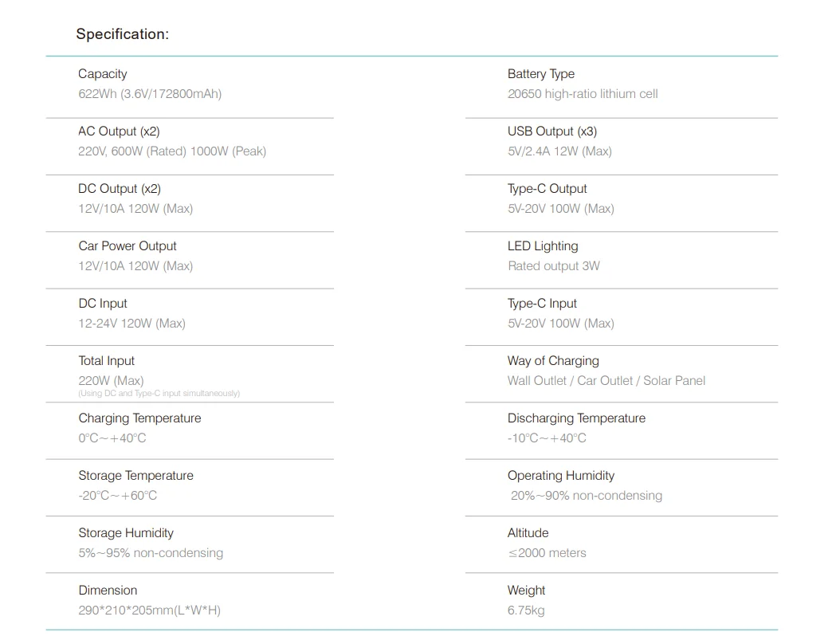Click the Total Input 220W (Max) value

(x=111, y=380)
